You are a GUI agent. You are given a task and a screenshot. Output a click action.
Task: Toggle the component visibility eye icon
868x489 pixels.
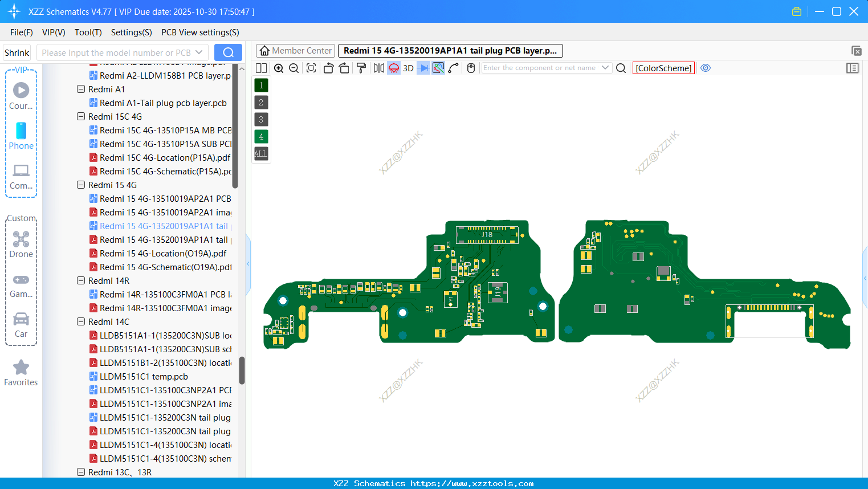(706, 68)
